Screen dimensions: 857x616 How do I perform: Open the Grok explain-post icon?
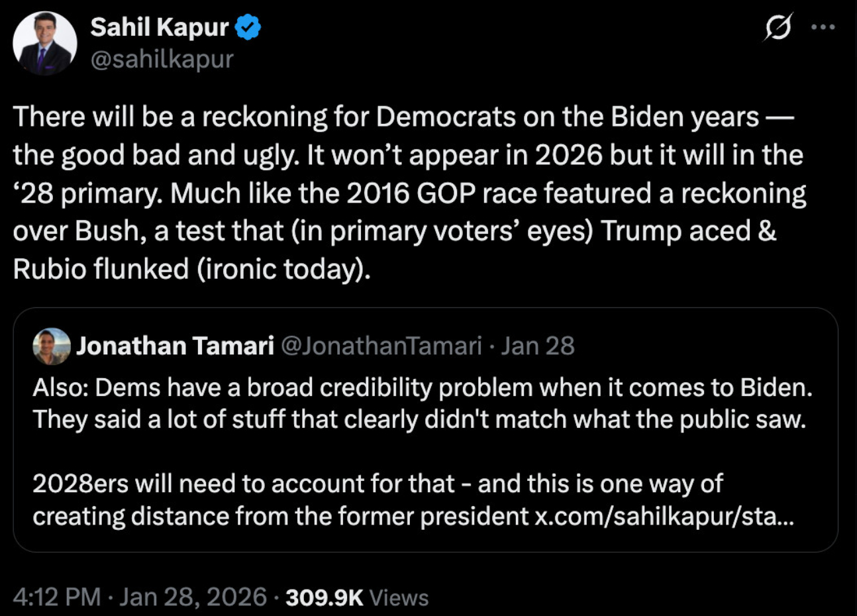pyautogui.click(x=778, y=28)
